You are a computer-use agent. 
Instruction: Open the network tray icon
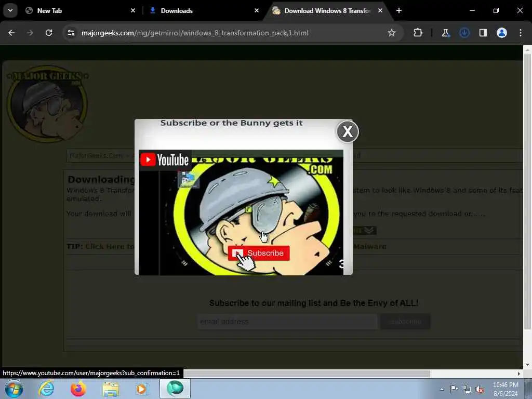coord(467,389)
